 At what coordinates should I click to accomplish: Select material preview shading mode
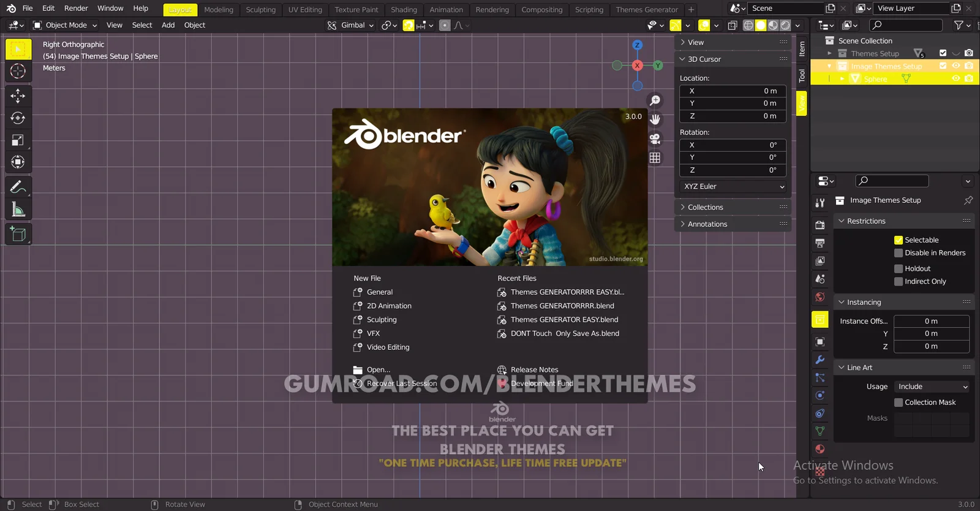point(774,25)
